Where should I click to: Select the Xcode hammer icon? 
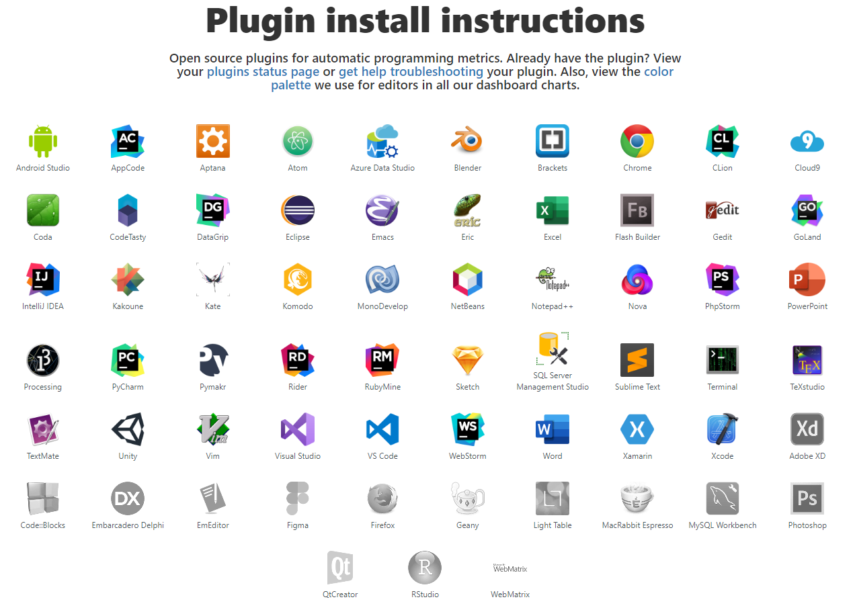tap(723, 429)
